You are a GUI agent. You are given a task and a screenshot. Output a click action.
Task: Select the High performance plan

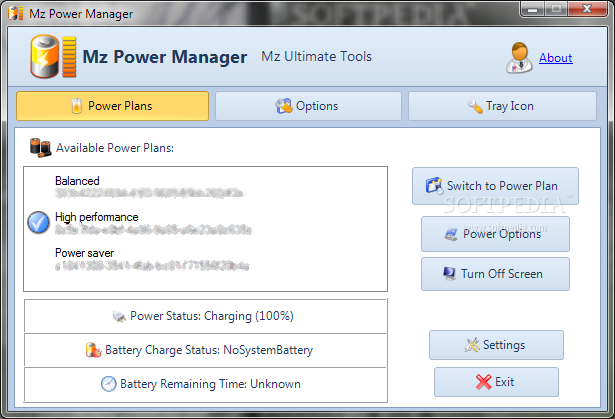click(x=205, y=223)
